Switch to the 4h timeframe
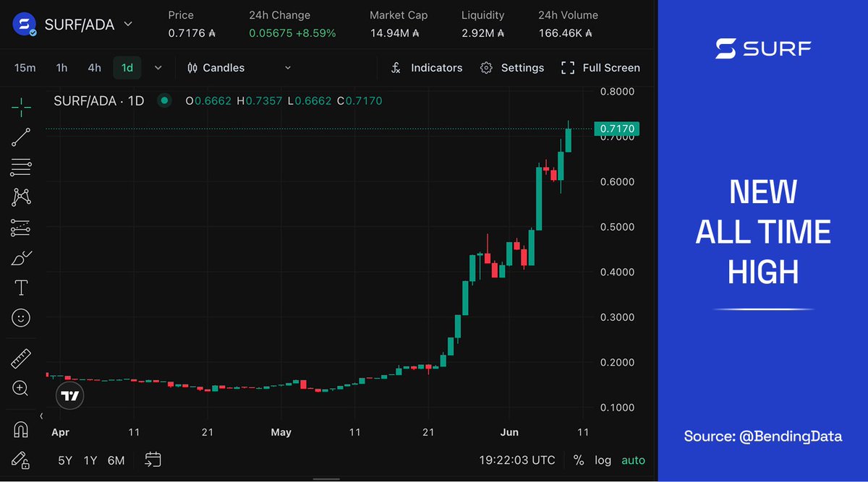Viewport: 868px width, 482px height. click(x=94, y=68)
